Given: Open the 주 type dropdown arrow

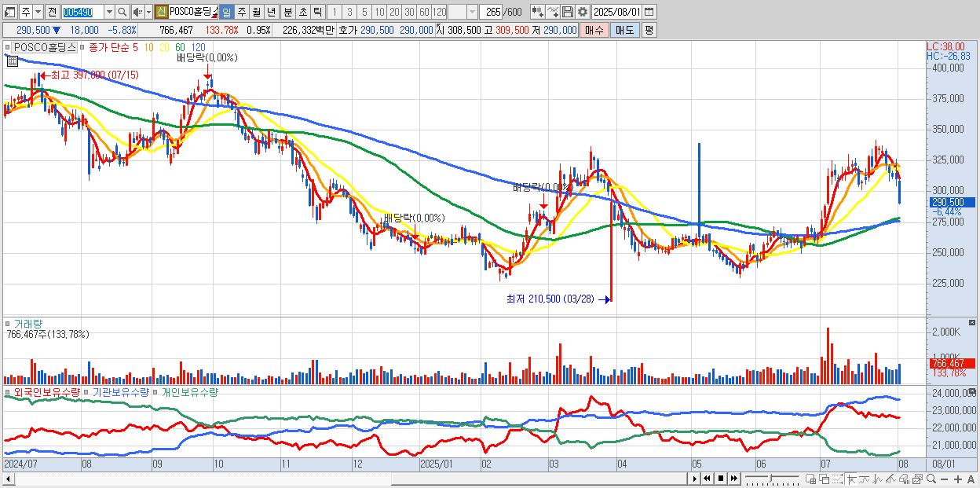Looking at the screenshot, I should click(x=38, y=12).
